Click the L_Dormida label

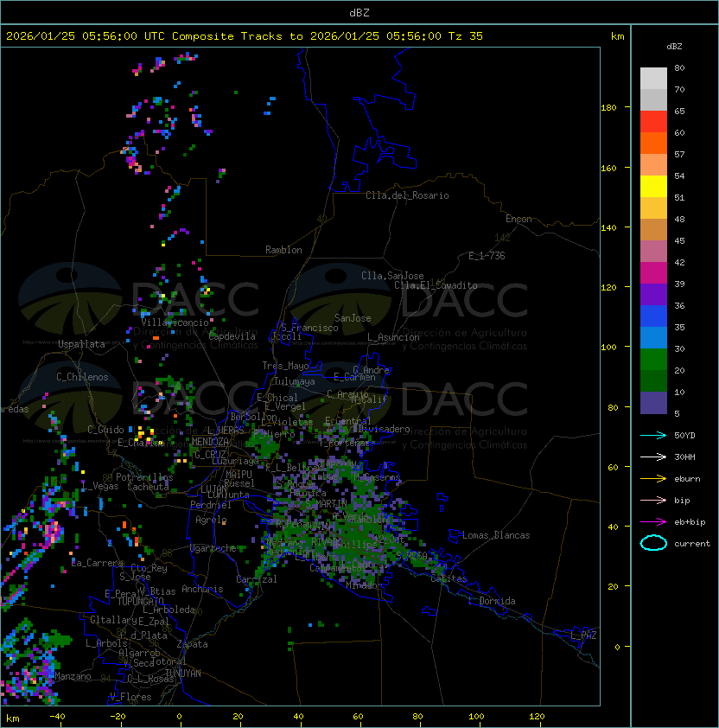(492, 601)
